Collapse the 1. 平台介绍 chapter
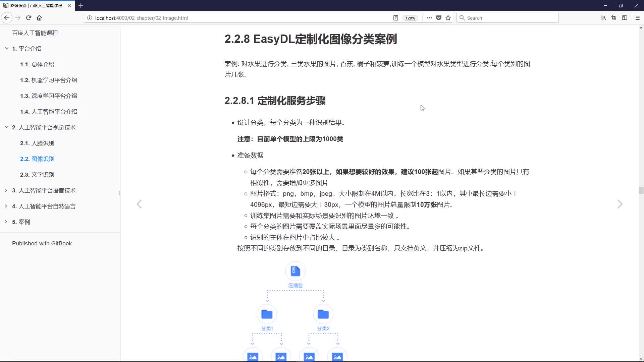Screen dimensions: 644x362 [6, 48]
